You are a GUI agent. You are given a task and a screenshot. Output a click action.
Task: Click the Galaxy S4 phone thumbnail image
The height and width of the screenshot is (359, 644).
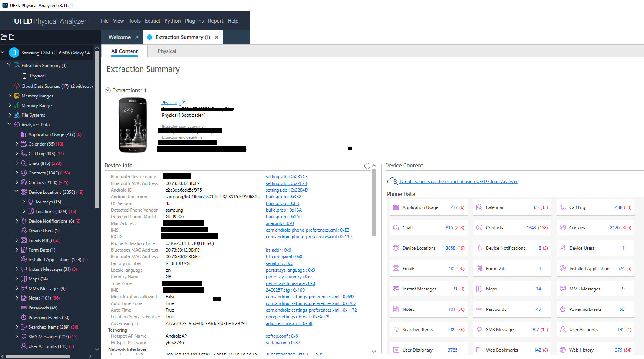(133, 125)
